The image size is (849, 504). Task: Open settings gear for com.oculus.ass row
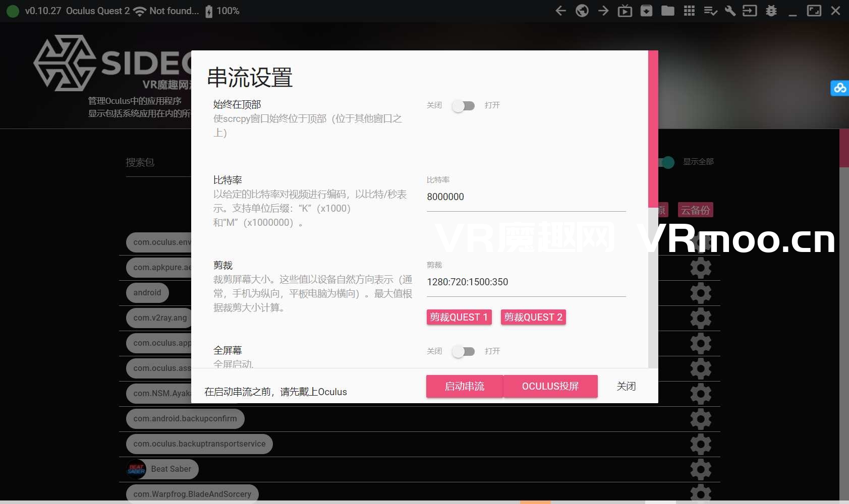coord(701,369)
